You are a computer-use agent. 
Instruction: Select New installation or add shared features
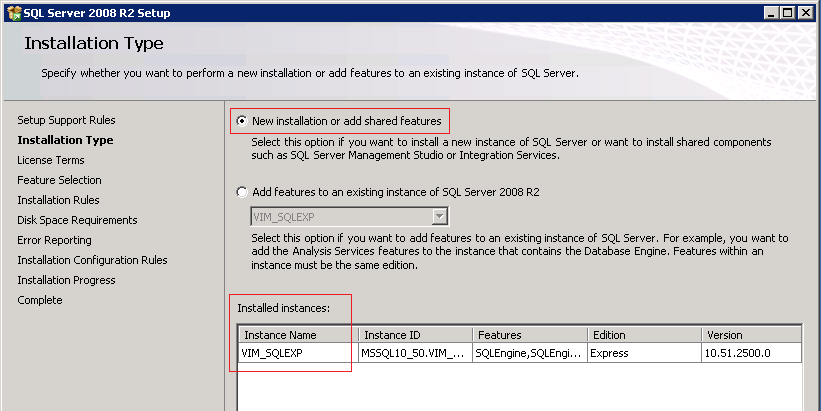click(x=241, y=121)
